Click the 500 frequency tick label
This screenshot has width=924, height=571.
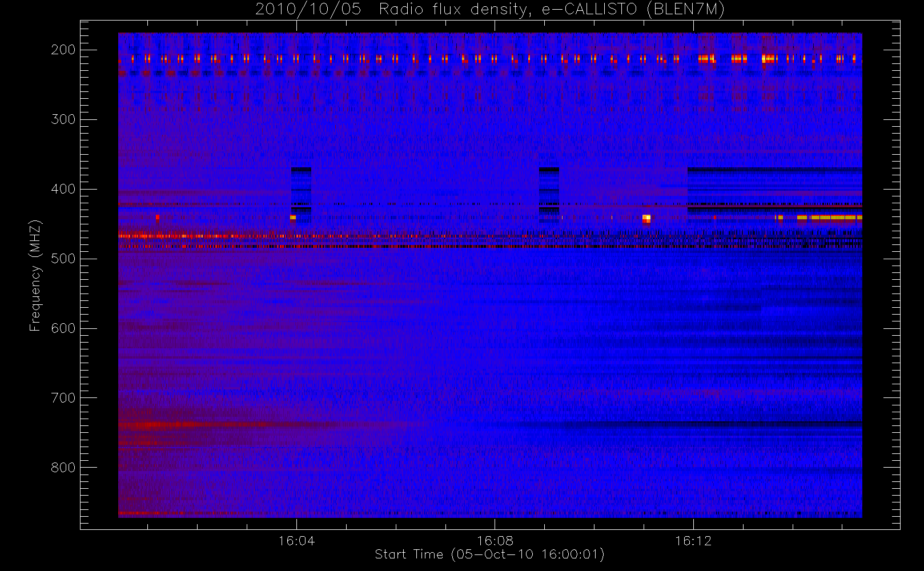[x=63, y=259]
